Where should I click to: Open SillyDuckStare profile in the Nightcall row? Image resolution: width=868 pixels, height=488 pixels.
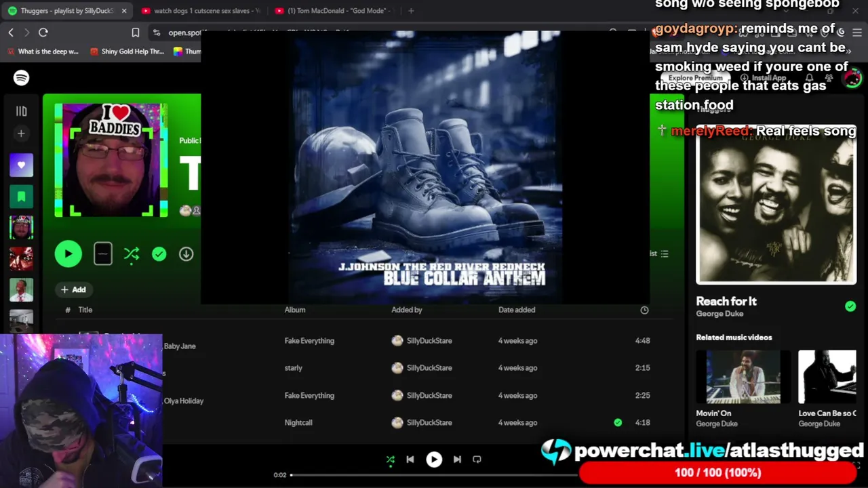tap(429, 422)
